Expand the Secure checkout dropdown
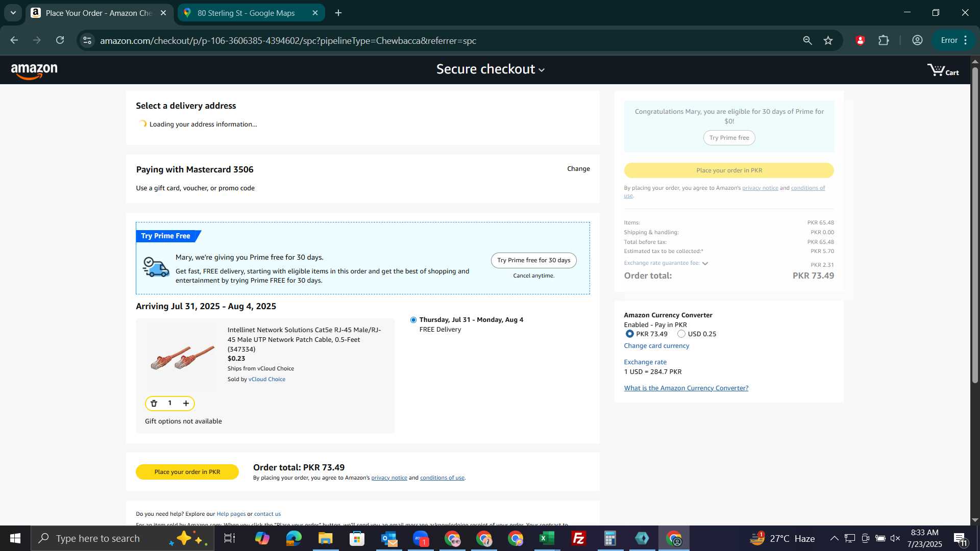This screenshot has height=551, width=980. [x=491, y=69]
